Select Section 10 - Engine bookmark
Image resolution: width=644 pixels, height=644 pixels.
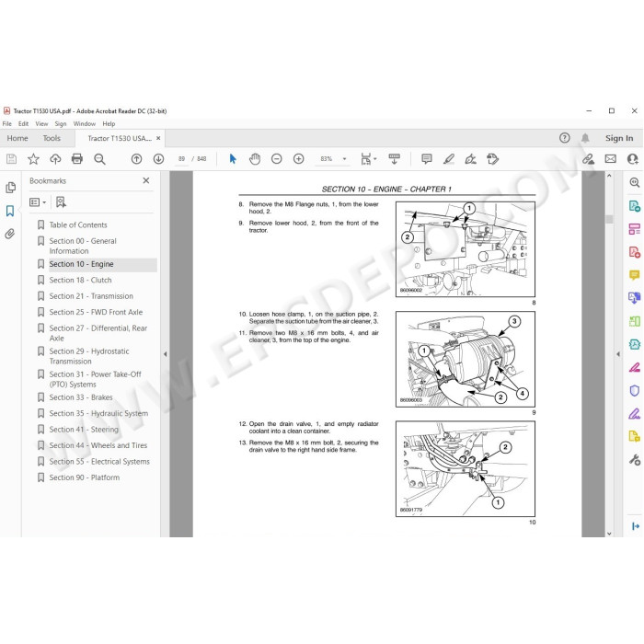pos(81,264)
